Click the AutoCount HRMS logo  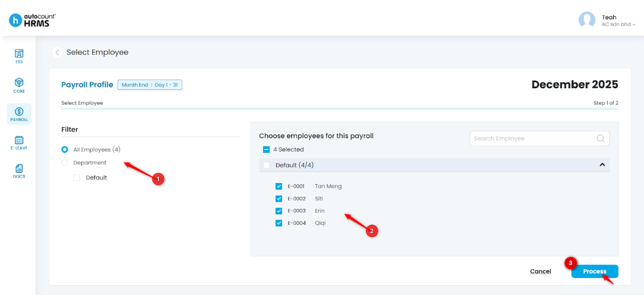click(x=32, y=20)
